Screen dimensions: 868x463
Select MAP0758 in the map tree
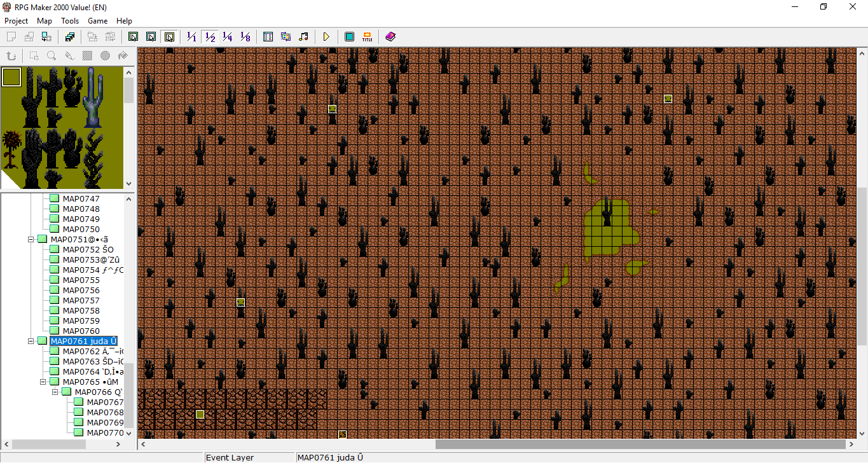coord(81,311)
